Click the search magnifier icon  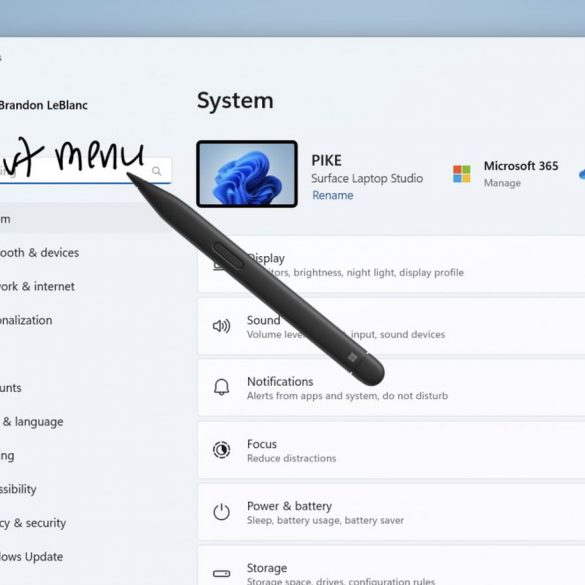pyautogui.click(x=156, y=171)
